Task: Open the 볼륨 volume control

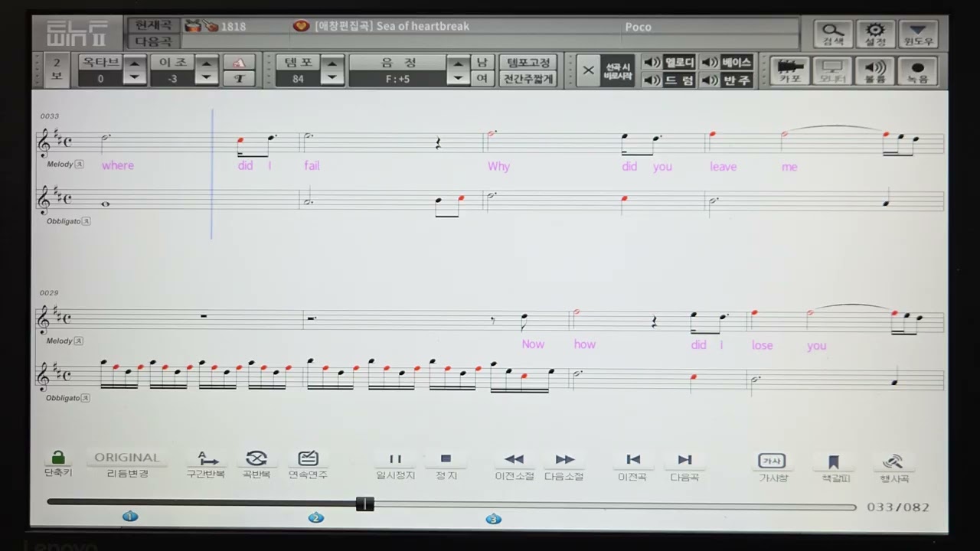Action: [875, 70]
